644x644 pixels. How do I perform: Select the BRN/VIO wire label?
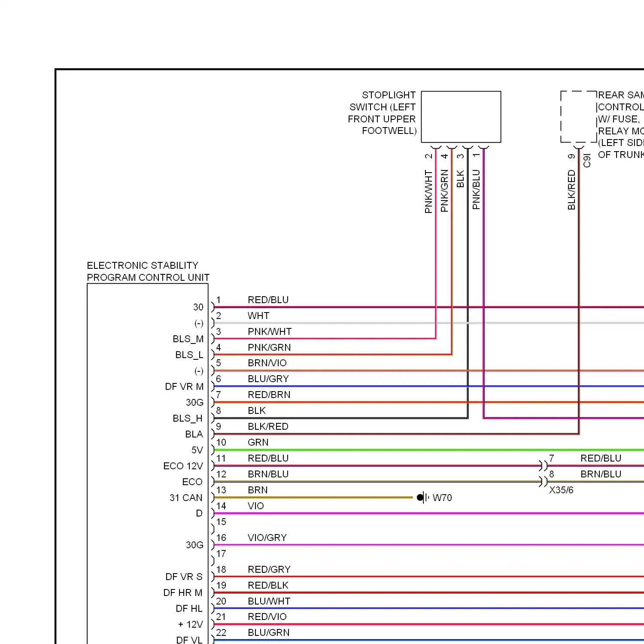pos(267,363)
